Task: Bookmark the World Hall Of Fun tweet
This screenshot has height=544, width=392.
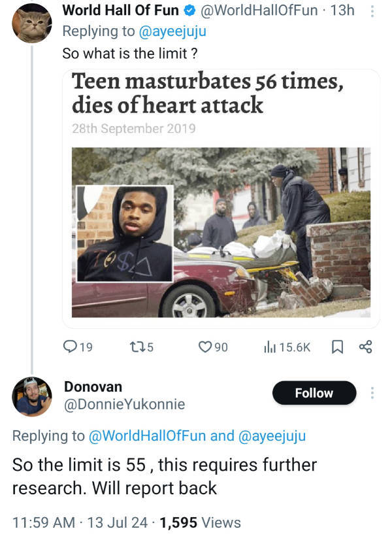Action: coord(337,347)
